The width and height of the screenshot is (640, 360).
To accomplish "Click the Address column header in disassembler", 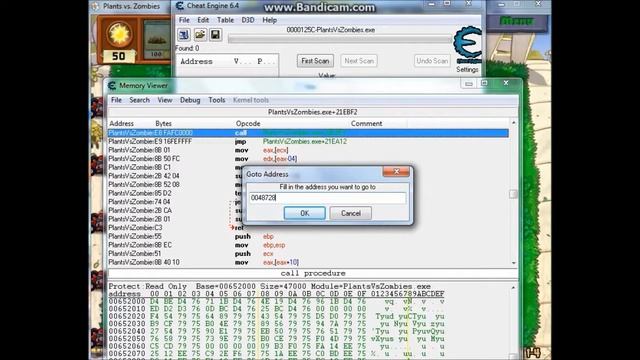I will [122, 123].
